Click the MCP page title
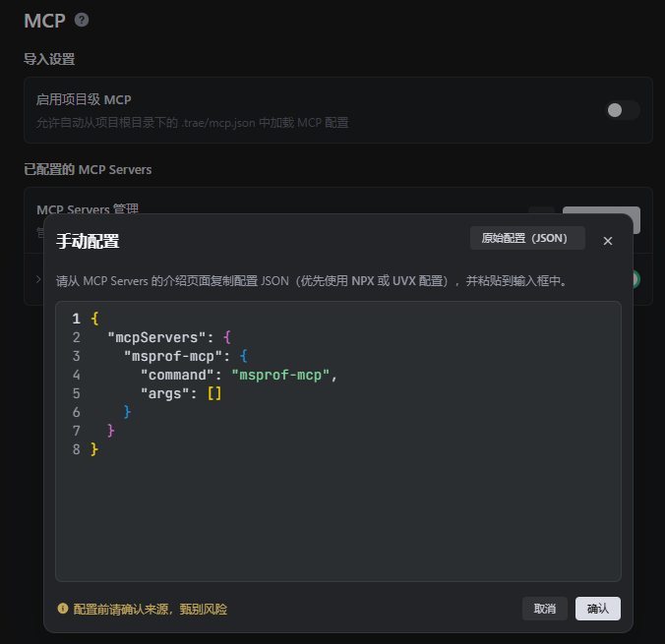 [44, 21]
